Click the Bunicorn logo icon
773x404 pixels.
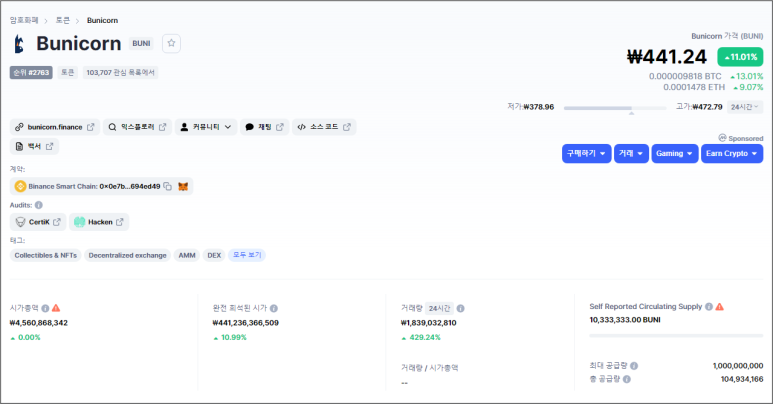[x=19, y=44]
